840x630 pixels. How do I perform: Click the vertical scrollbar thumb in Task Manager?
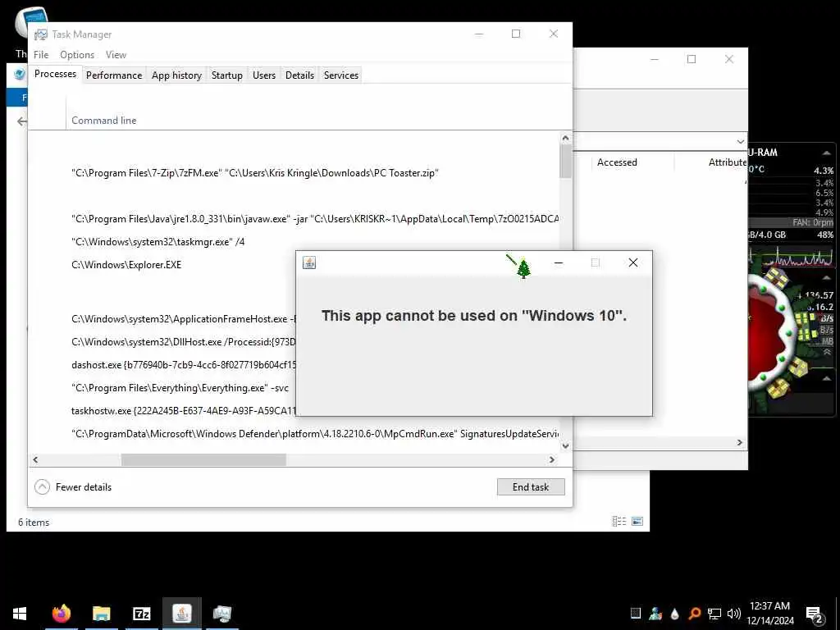(x=565, y=162)
